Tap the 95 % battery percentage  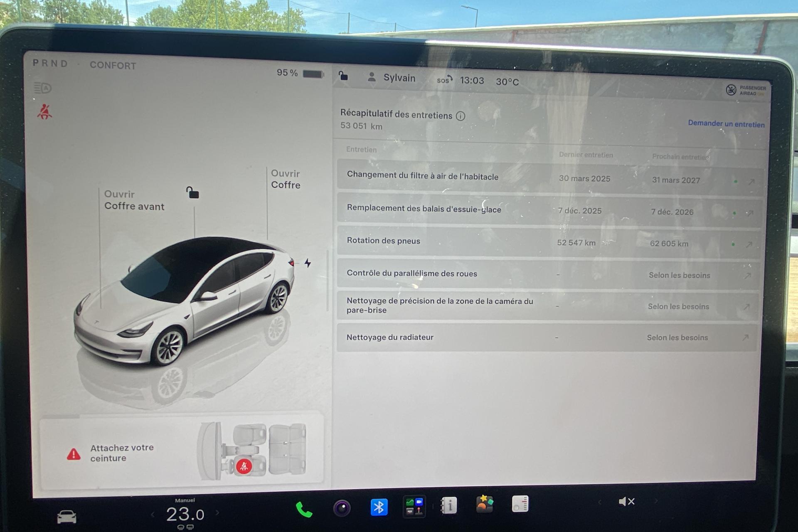(x=287, y=73)
